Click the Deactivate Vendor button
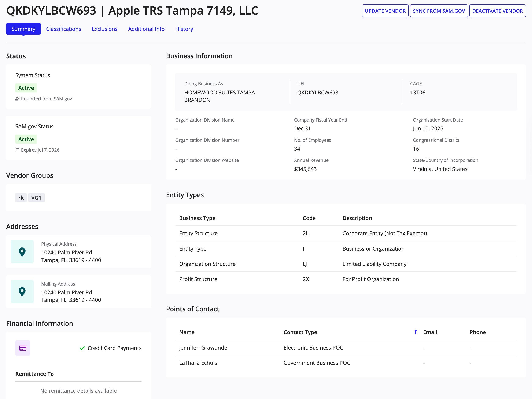532x399 pixels. tap(497, 11)
